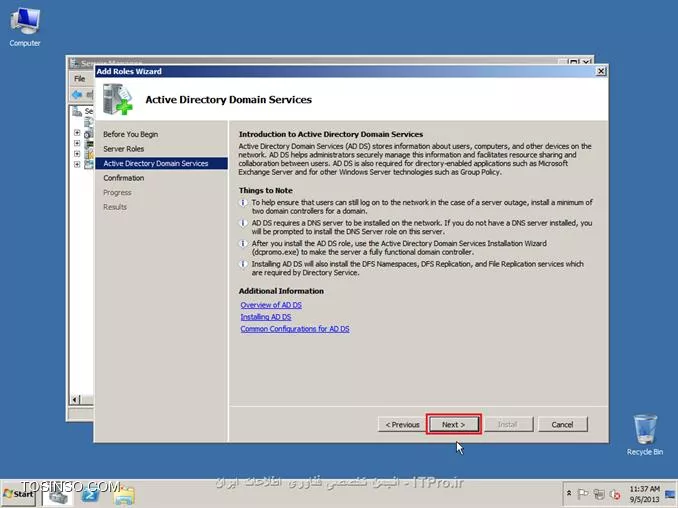Click the greyed-out Results step

point(115,207)
